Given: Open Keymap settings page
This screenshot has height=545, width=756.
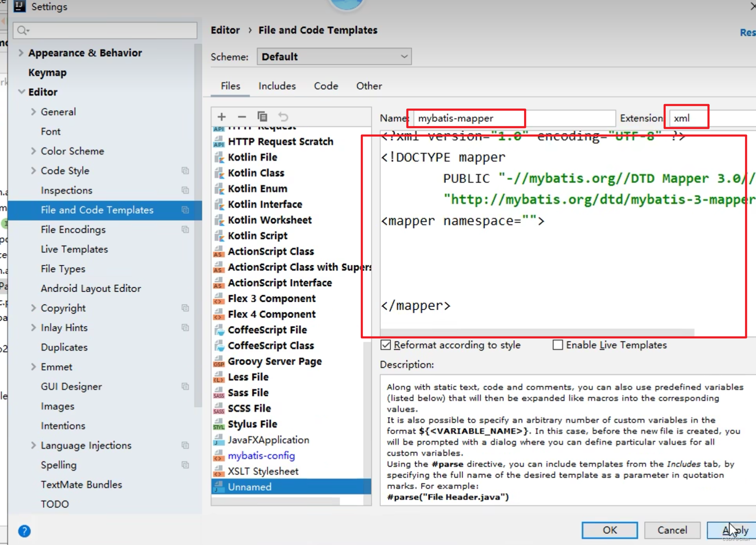Looking at the screenshot, I should 47,72.
